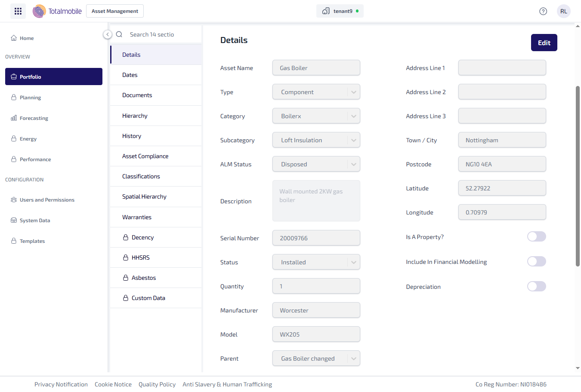Viewport: 581px width, 392px height.
Task: Open the RL user avatar menu
Action: [563, 11]
